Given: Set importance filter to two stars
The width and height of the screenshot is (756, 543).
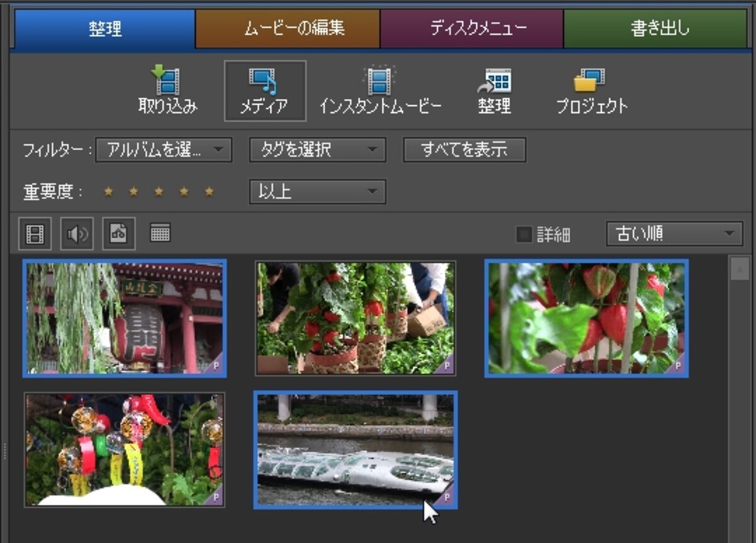Looking at the screenshot, I should click(134, 191).
